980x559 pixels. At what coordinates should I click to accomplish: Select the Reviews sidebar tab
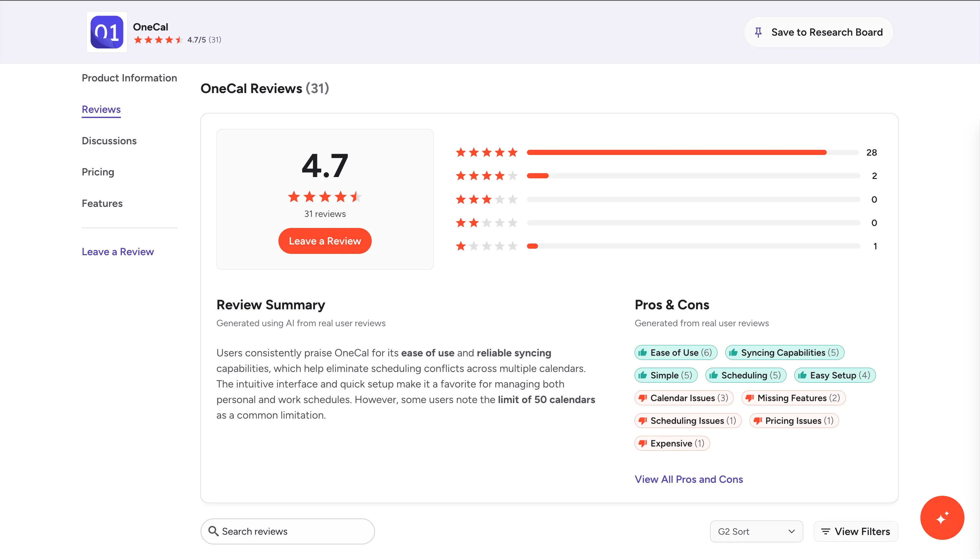pyautogui.click(x=101, y=109)
